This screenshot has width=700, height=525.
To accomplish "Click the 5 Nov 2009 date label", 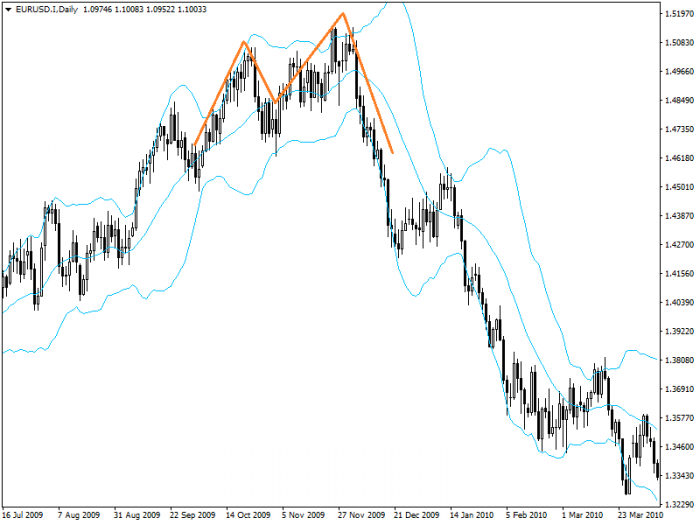I will (304, 515).
